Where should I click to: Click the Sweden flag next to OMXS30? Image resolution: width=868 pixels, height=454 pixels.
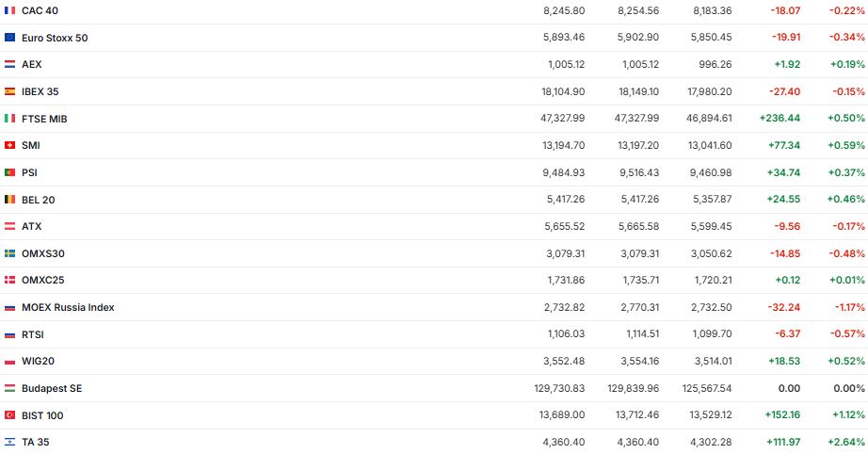point(9,253)
